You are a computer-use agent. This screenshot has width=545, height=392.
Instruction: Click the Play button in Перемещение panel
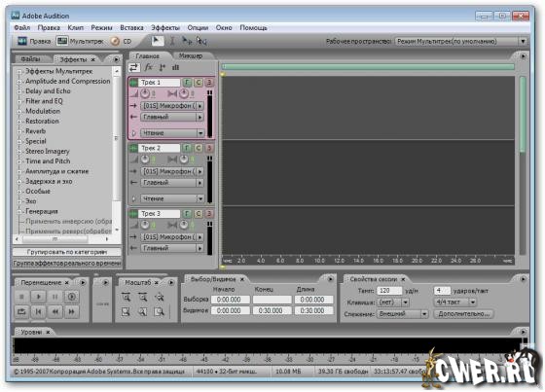(38, 297)
